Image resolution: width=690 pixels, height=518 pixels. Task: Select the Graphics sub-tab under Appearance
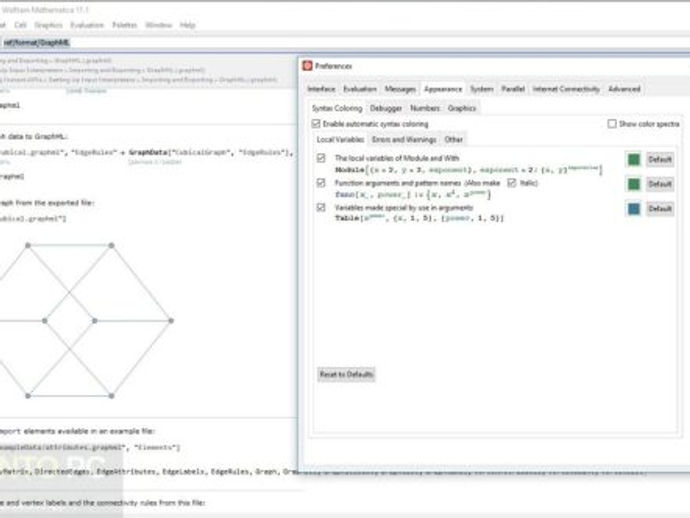point(462,108)
